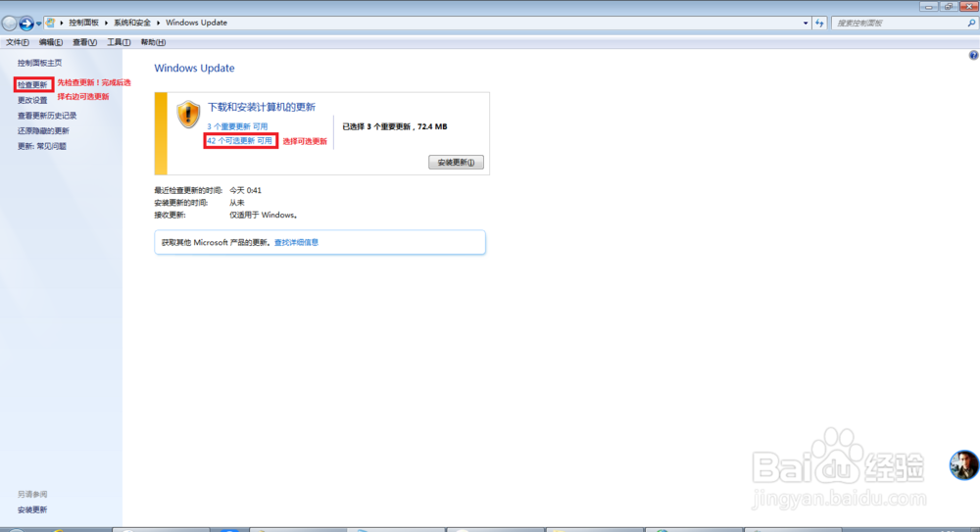Select 控制面板 breadcrumb in address bar
Image resolution: width=980 pixels, height=532 pixels.
pyautogui.click(x=83, y=23)
